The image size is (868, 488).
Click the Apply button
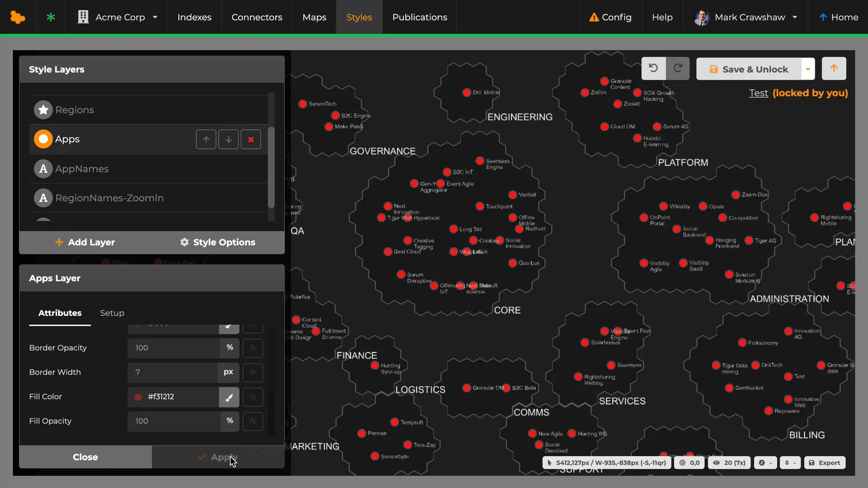pos(218,457)
